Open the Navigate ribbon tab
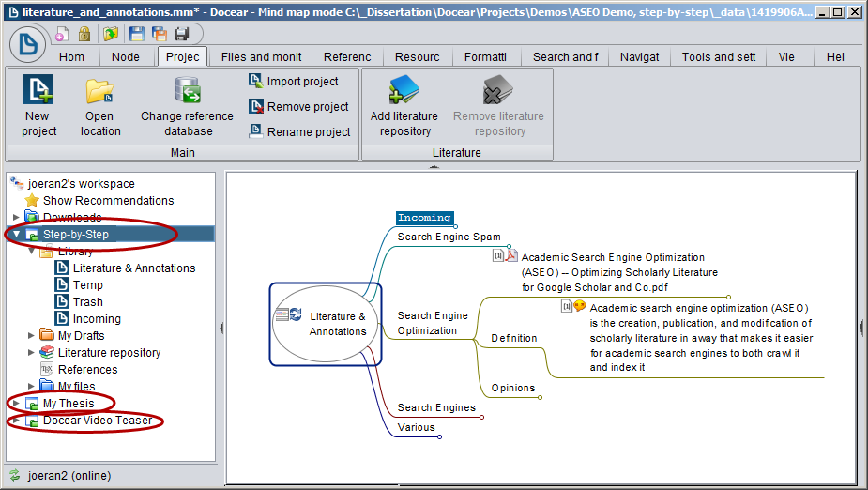The width and height of the screenshot is (868, 490). (x=639, y=57)
